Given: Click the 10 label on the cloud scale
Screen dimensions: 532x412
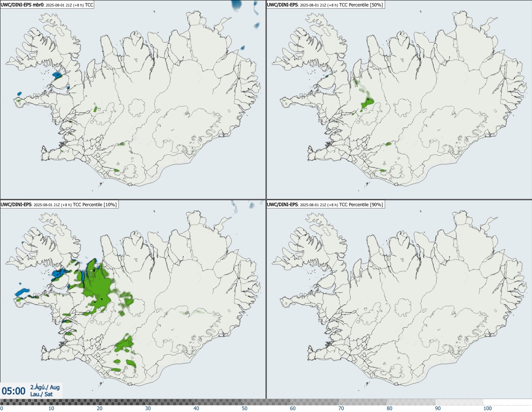Looking at the screenshot, I should 51,408.
